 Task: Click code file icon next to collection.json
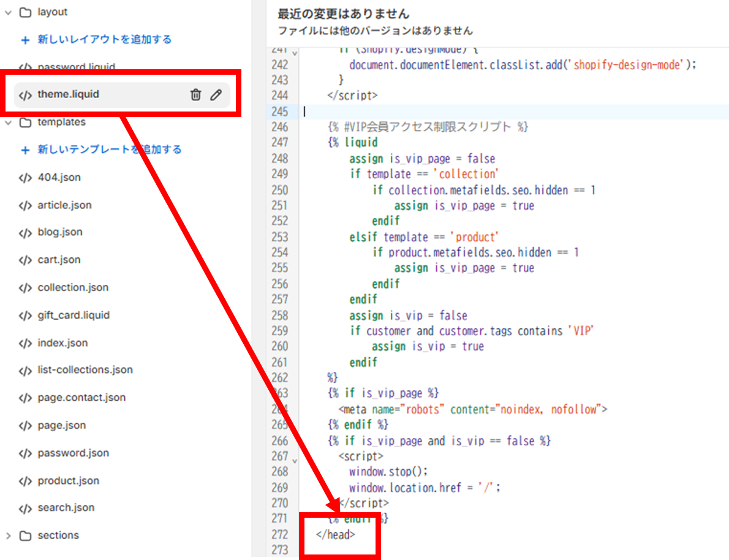coord(25,289)
